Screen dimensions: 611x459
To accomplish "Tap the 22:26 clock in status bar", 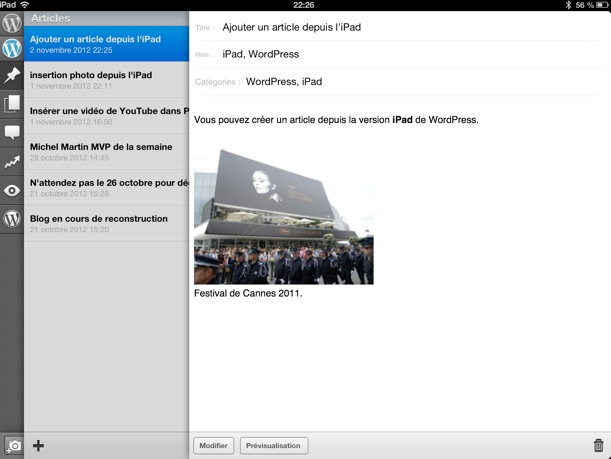I will click(304, 5).
